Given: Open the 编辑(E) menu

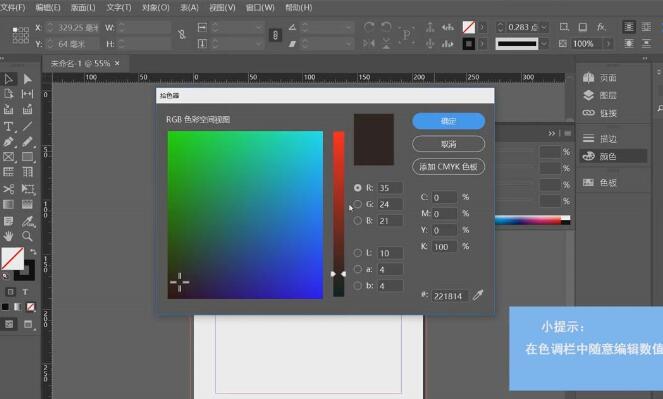Looking at the screenshot, I should point(48,8).
